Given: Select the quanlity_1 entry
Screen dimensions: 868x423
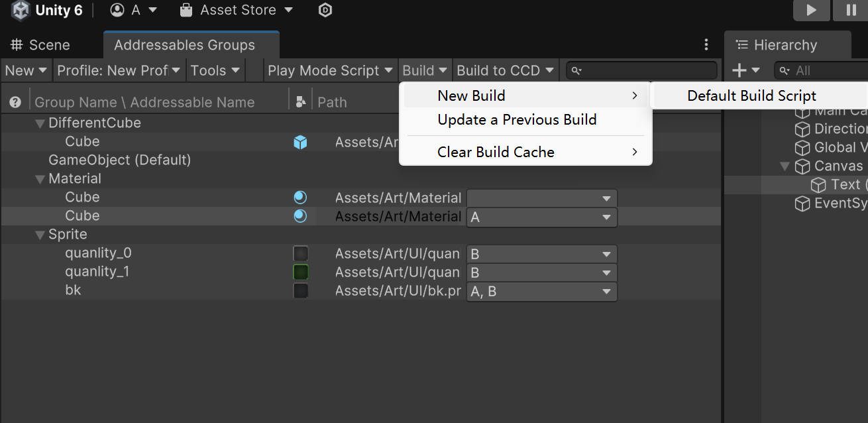Looking at the screenshot, I should 98,271.
